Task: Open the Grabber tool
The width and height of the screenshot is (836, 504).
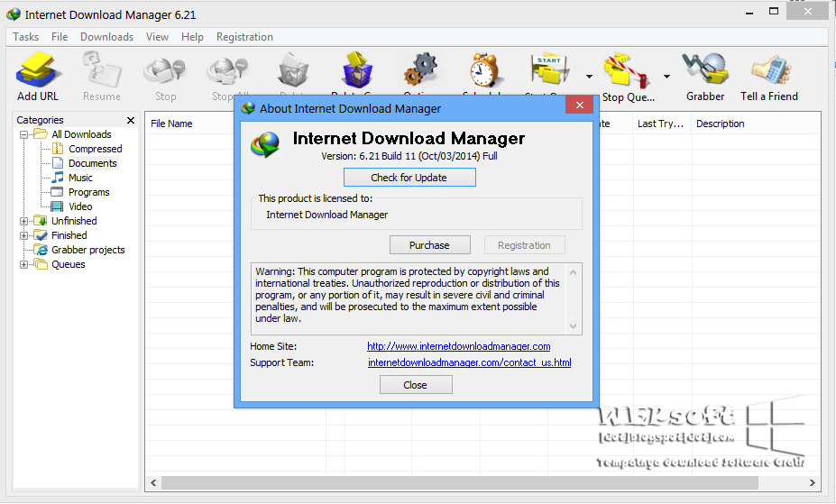Action: coord(705,69)
